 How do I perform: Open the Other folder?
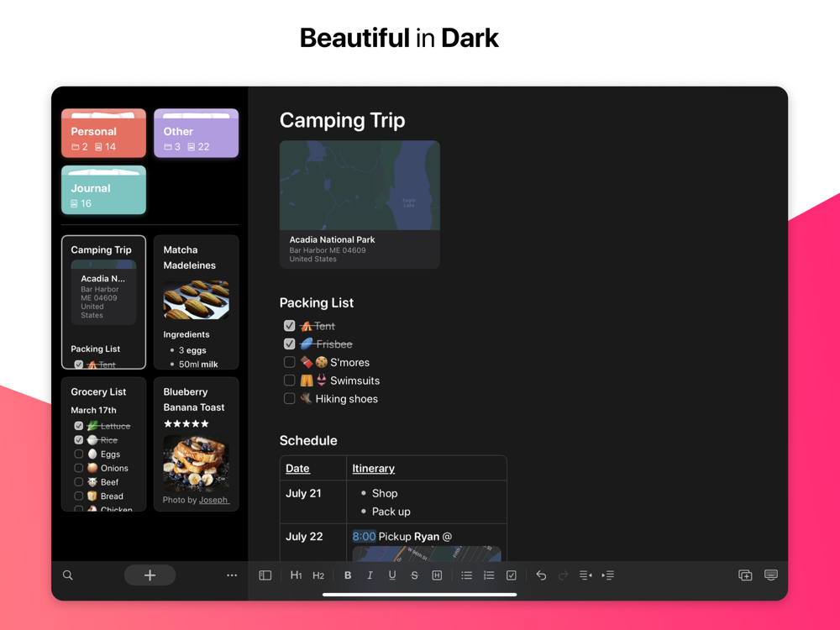click(196, 134)
